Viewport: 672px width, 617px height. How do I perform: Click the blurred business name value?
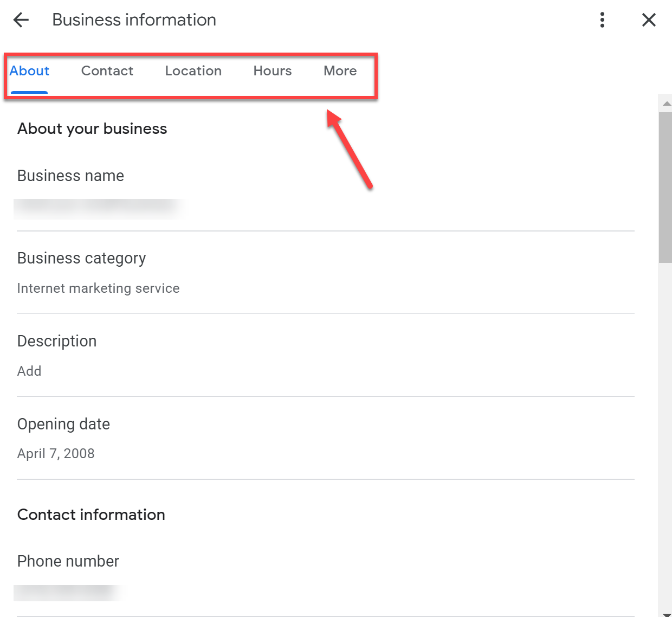pos(98,208)
